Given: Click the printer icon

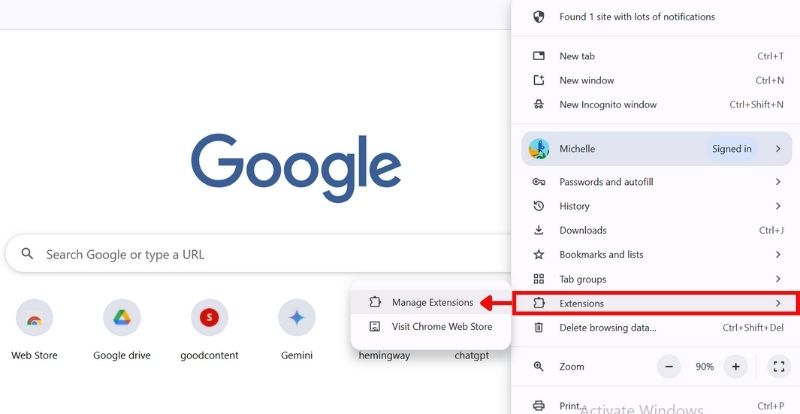Looking at the screenshot, I should click(539, 406).
